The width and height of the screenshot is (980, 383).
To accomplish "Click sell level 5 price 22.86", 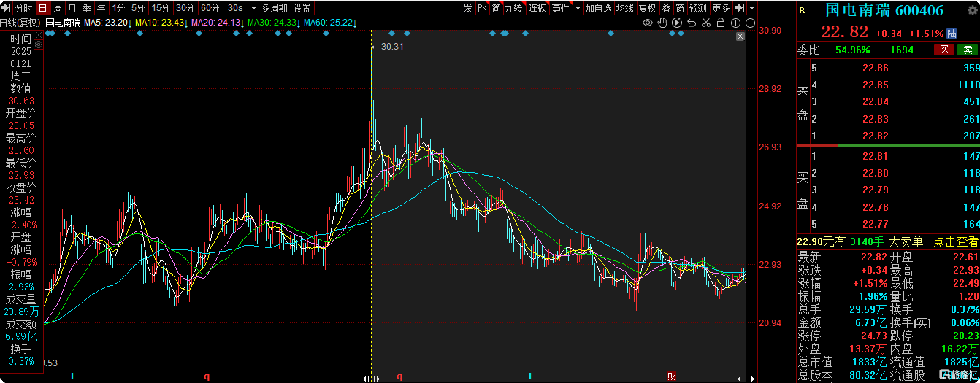I will (875, 69).
